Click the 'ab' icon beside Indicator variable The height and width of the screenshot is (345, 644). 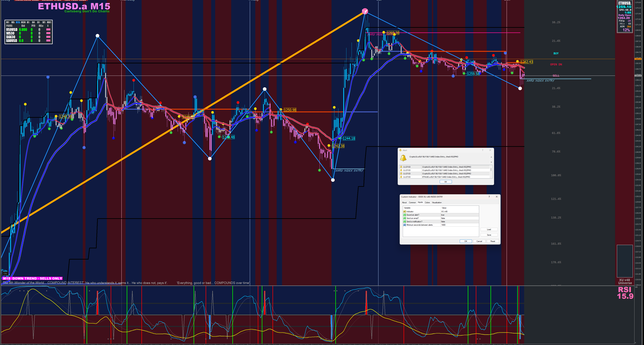pyautogui.click(x=404, y=212)
